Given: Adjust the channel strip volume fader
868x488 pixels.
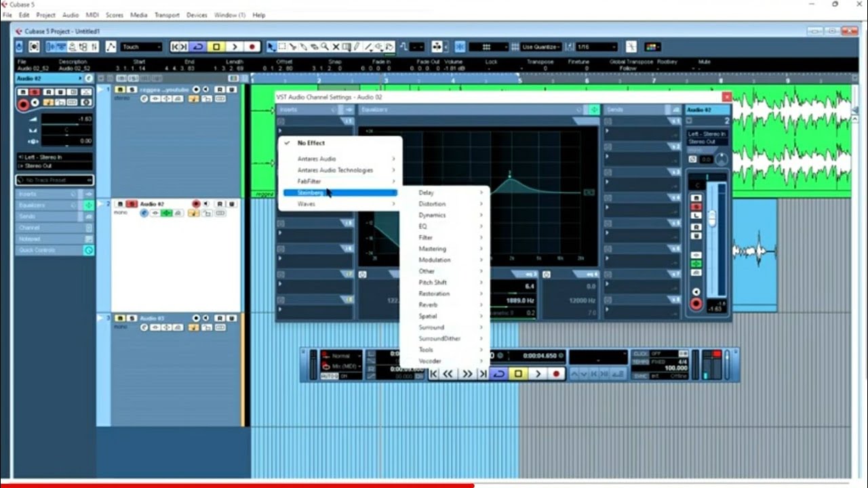Looking at the screenshot, I should [711, 218].
